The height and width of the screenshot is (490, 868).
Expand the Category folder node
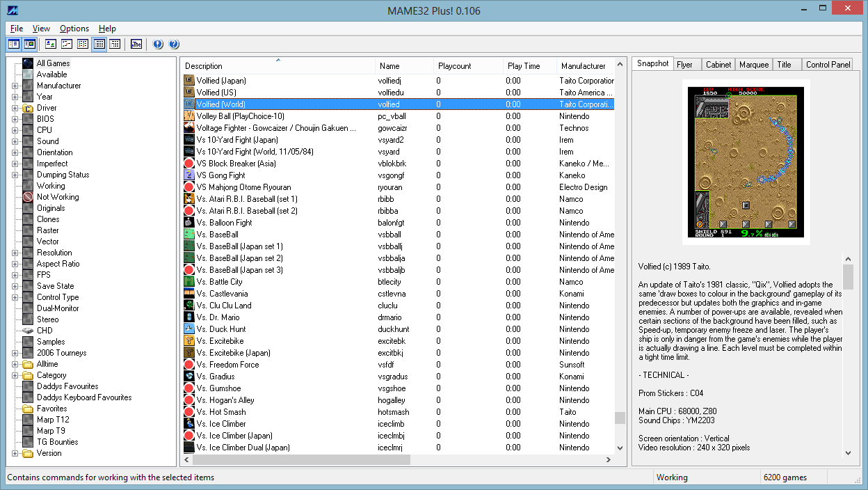(x=15, y=375)
